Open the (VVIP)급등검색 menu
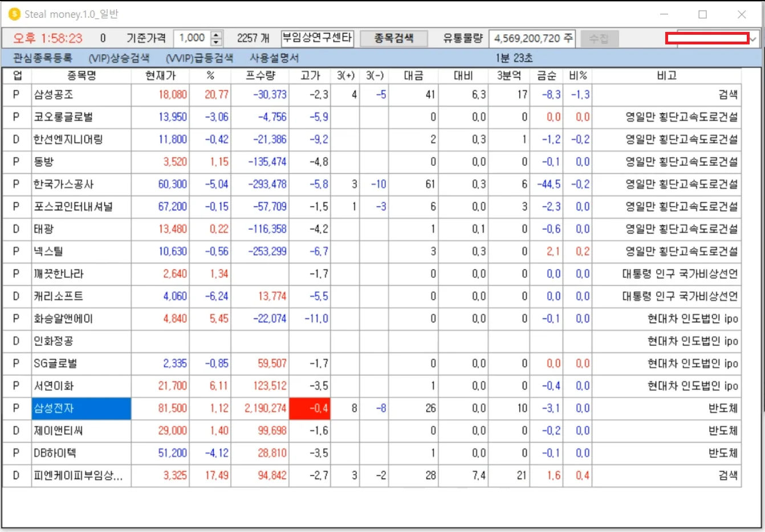This screenshot has height=532, width=765. 200,58
